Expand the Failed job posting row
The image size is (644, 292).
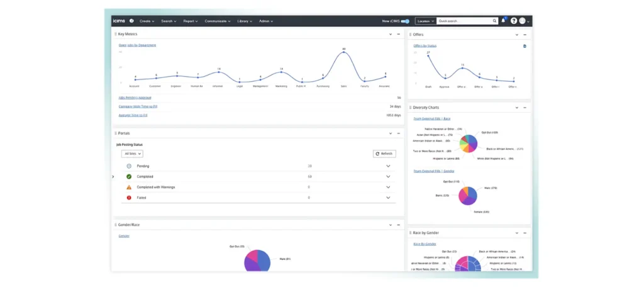[x=388, y=198]
